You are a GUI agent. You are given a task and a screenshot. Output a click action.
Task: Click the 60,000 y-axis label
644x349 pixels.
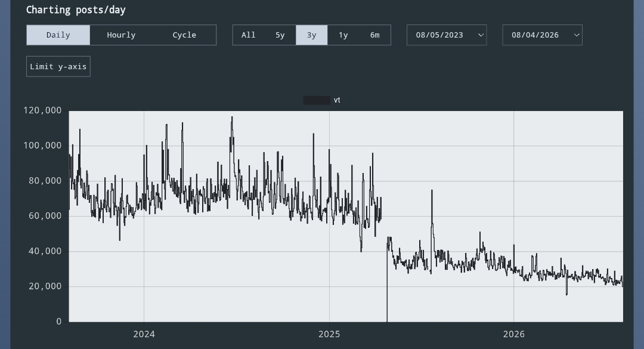click(x=45, y=216)
